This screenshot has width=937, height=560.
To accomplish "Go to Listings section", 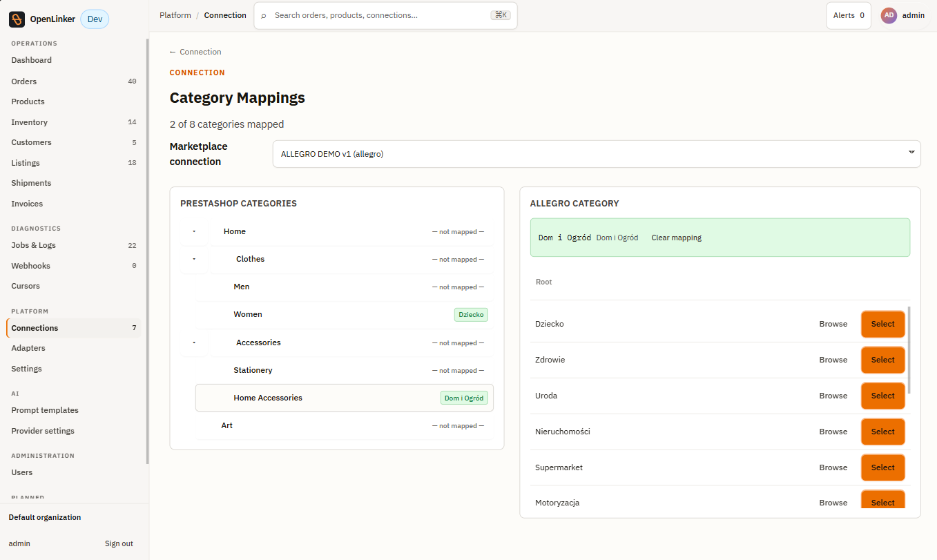I will tap(74, 163).
